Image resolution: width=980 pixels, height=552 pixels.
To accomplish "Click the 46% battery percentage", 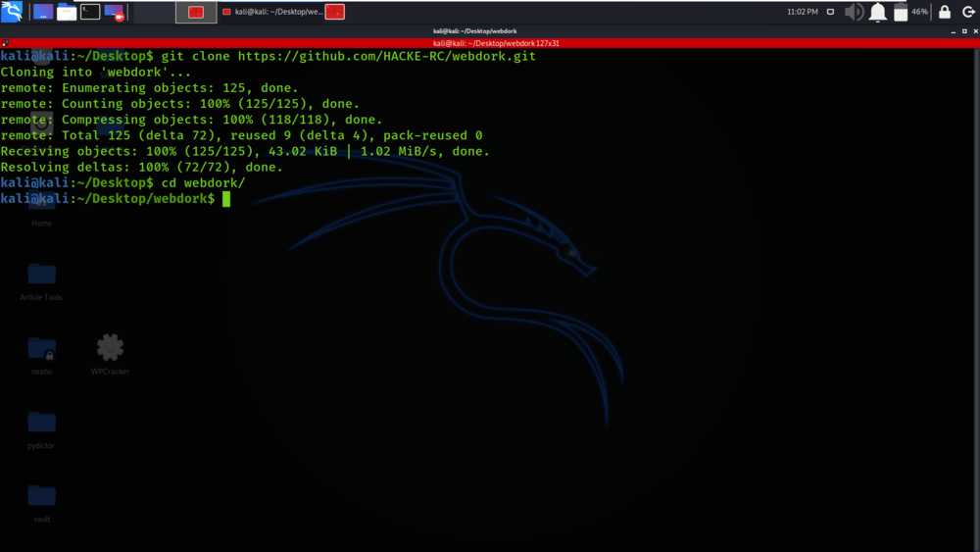I will point(920,12).
